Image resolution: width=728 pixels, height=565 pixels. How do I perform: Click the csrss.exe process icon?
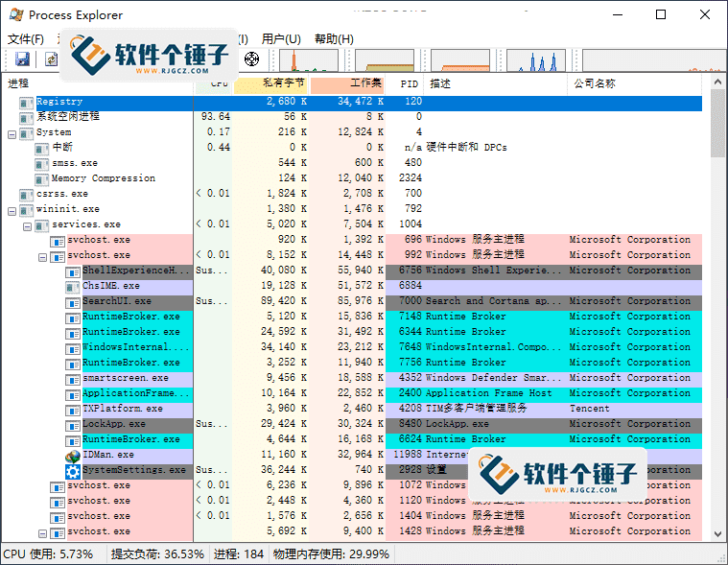coord(27,195)
